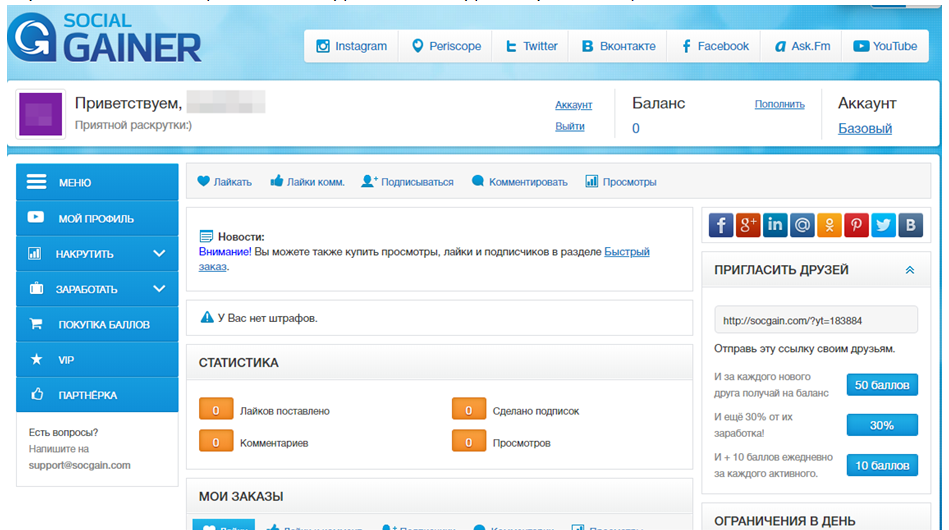The image size is (949, 530).
Task: Click the Social Gainer logo
Action: 104,38
